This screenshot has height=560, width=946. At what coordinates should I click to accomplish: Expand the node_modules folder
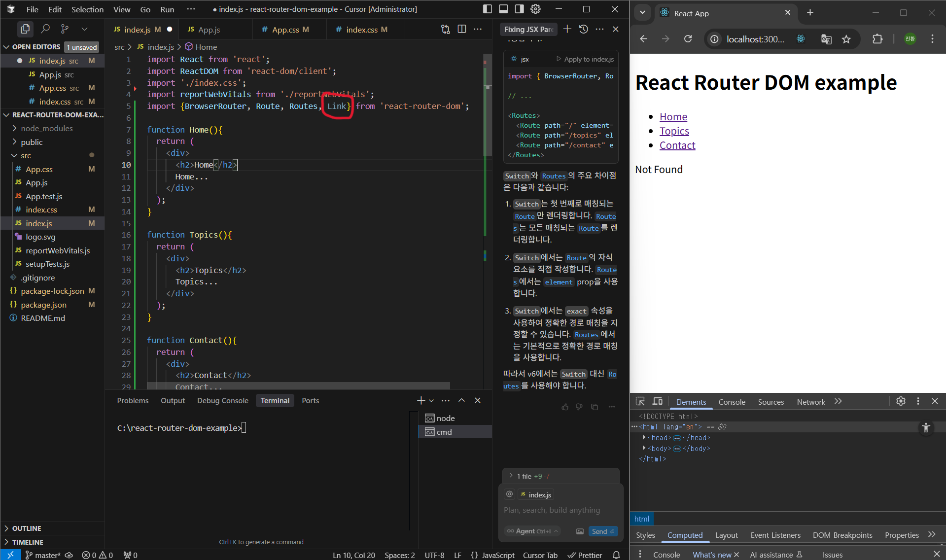click(x=46, y=128)
